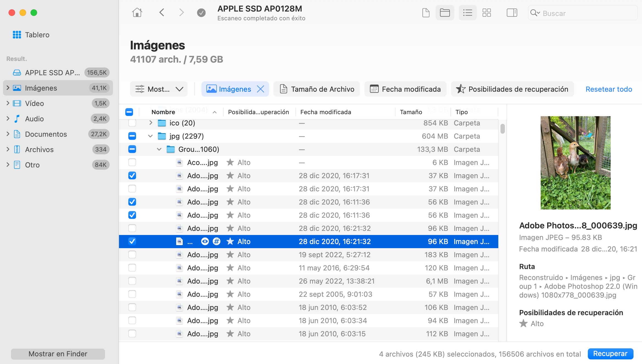Switch to grid view with the four-squares icon
This screenshot has height=364, width=642.
[x=487, y=12]
